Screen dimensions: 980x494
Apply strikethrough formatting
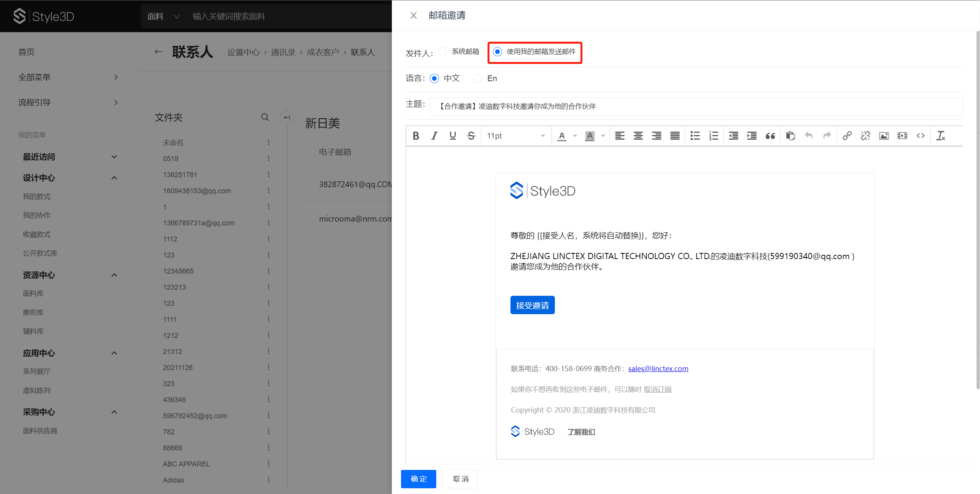tap(471, 136)
